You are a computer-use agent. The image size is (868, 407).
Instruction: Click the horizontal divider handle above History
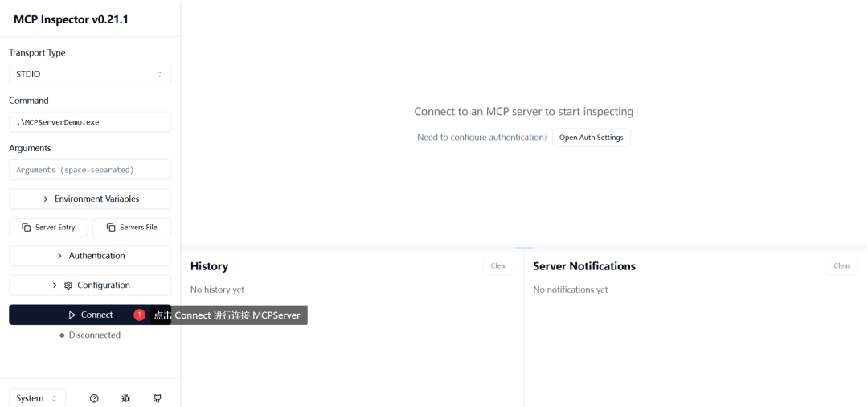click(524, 248)
